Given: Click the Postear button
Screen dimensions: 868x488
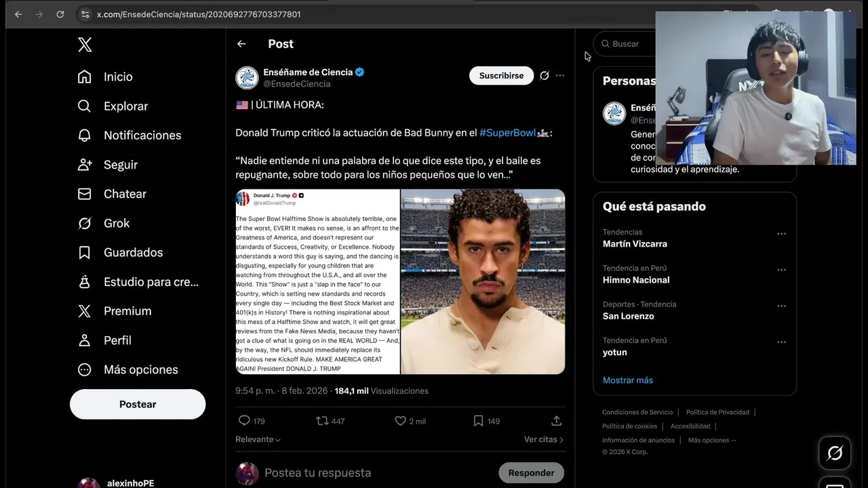Looking at the screenshot, I should pos(138,404).
